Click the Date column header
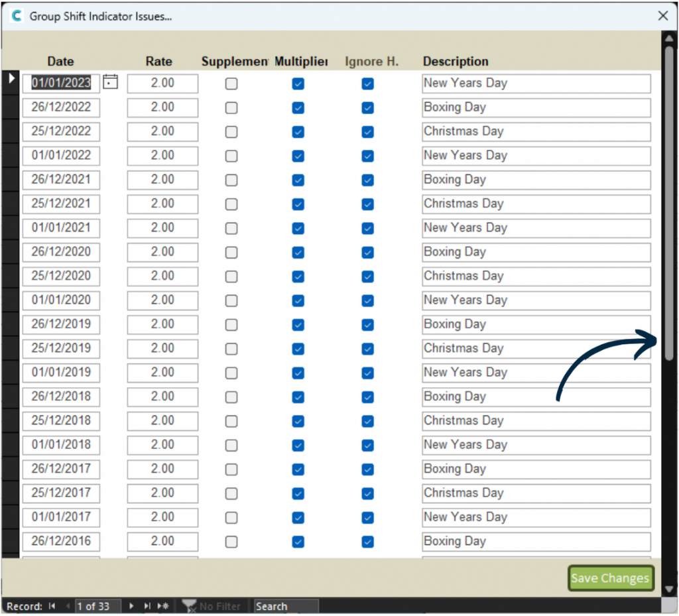 click(60, 62)
